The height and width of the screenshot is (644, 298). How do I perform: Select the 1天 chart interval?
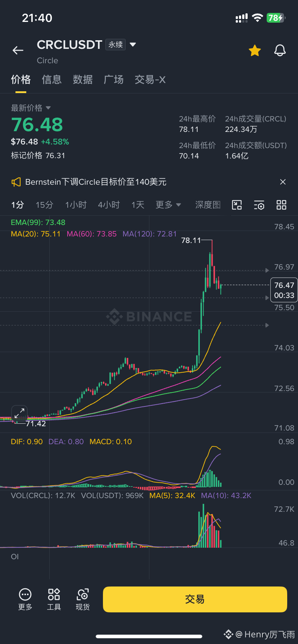tap(138, 205)
